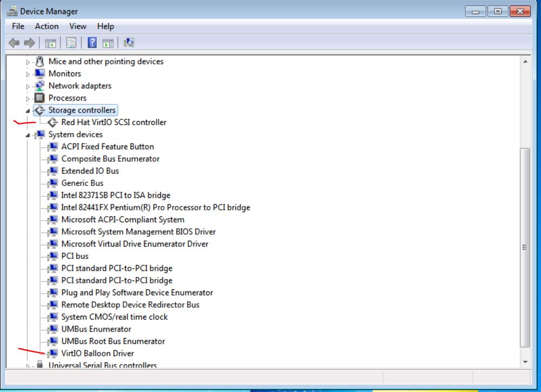Toggle the Show/Hide Console Tree toolbar icon

pyautogui.click(x=50, y=43)
